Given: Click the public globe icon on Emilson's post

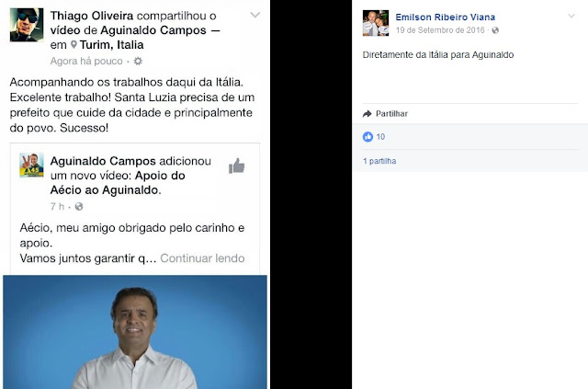Looking at the screenshot, I should point(495,30).
